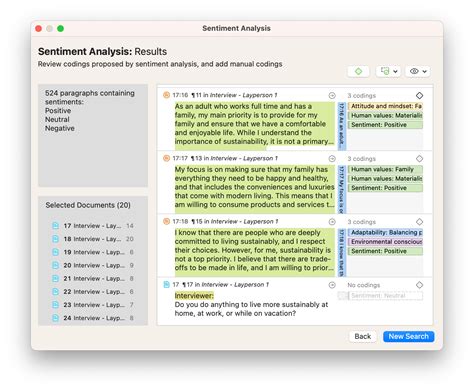
Task: Click the 'Selected Documents (20)' heading
Action: (88, 205)
